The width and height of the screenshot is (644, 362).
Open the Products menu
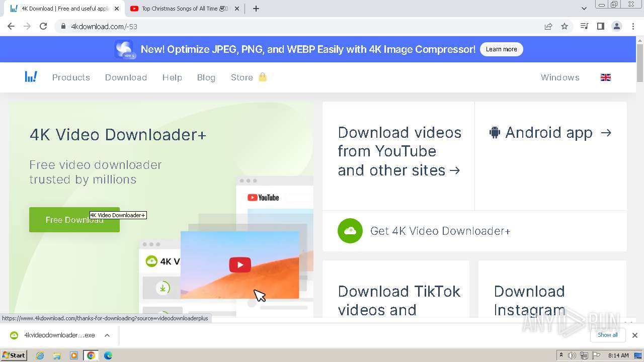click(x=71, y=77)
